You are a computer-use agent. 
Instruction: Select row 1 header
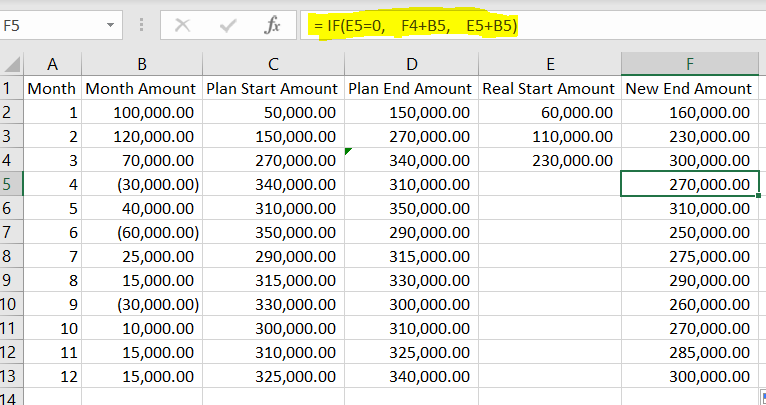click(11, 88)
